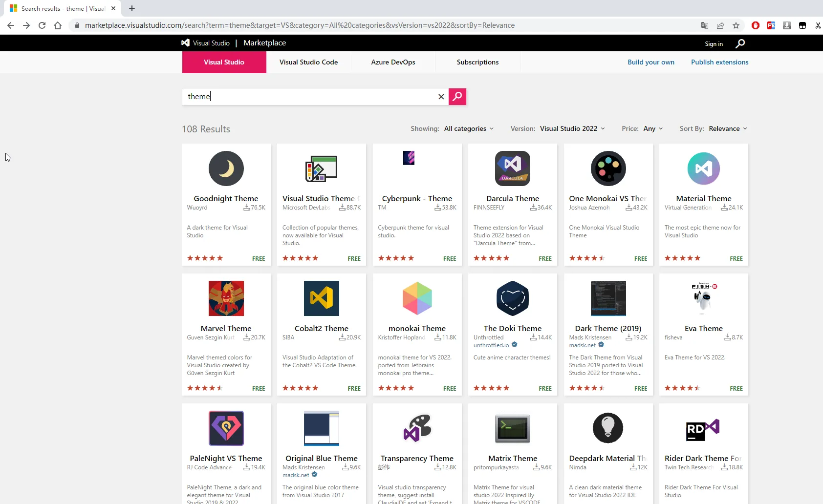The image size is (823, 504).
Task: Close the Search results browser tab
Action: pyautogui.click(x=113, y=8)
